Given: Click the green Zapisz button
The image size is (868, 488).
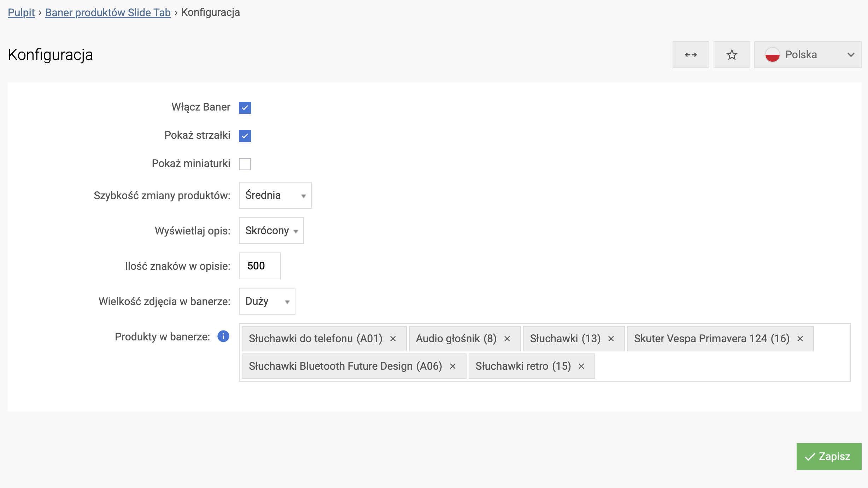Looking at the screenshot, I should 828,456.
